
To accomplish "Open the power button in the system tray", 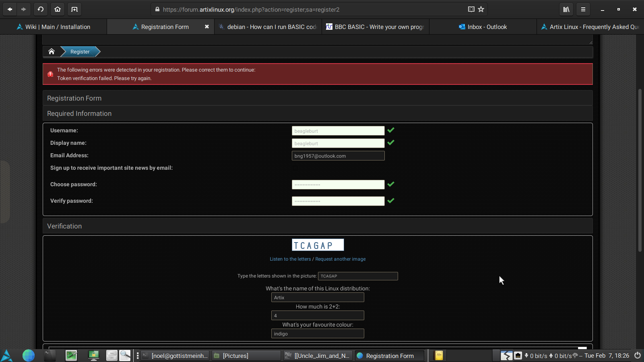I will (x=638, y=356).
